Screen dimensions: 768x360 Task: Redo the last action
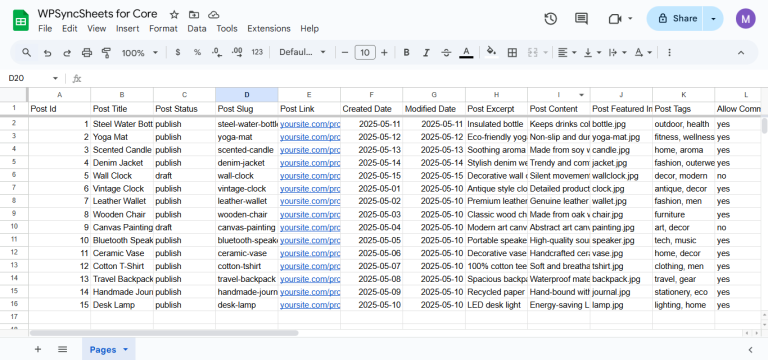(67, 52)
